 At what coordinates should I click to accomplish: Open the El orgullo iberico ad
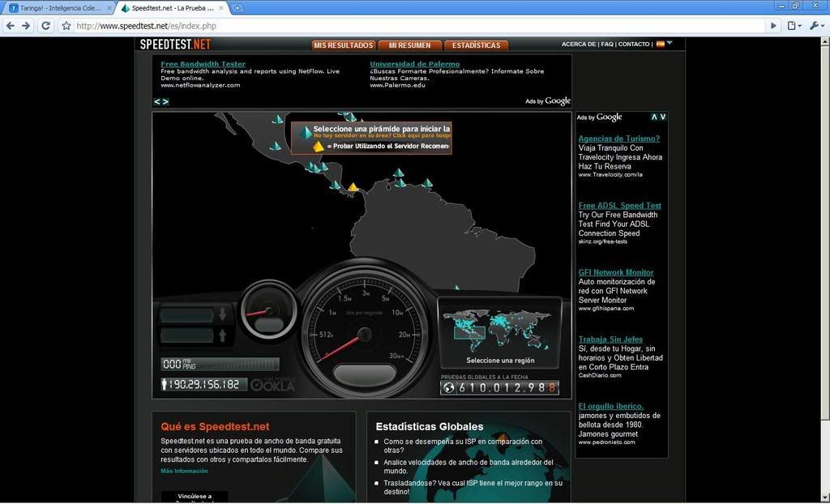(611, 406)
